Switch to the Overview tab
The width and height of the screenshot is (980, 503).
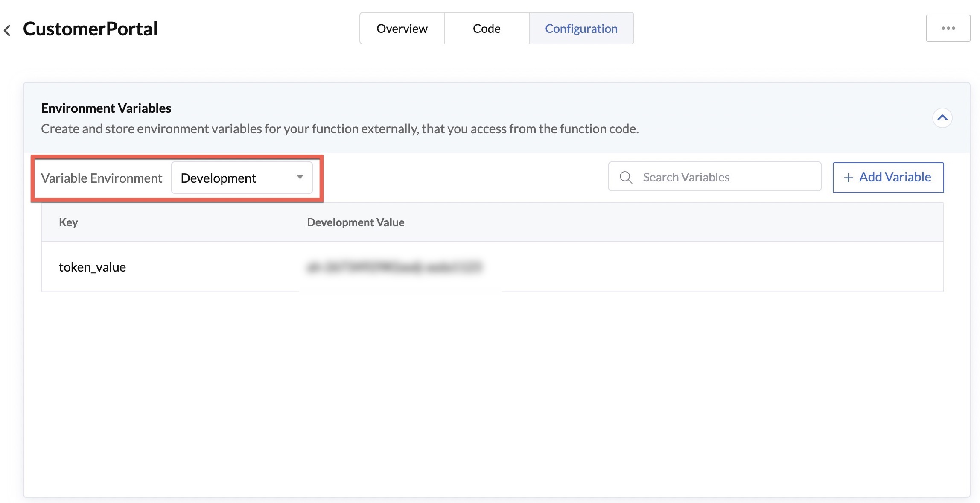[x=402, y=29]
